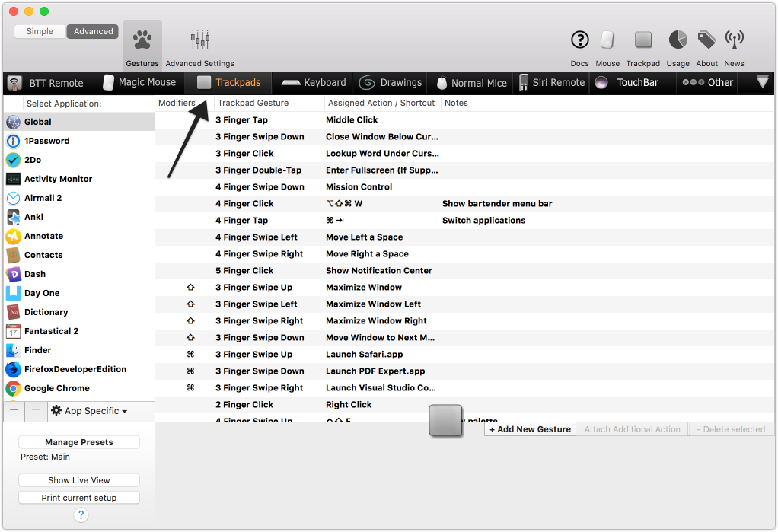This screenshot has height=532, width=778.
Task: Select 3 Finger Click gesture row
Action: [x=464, y=154]
